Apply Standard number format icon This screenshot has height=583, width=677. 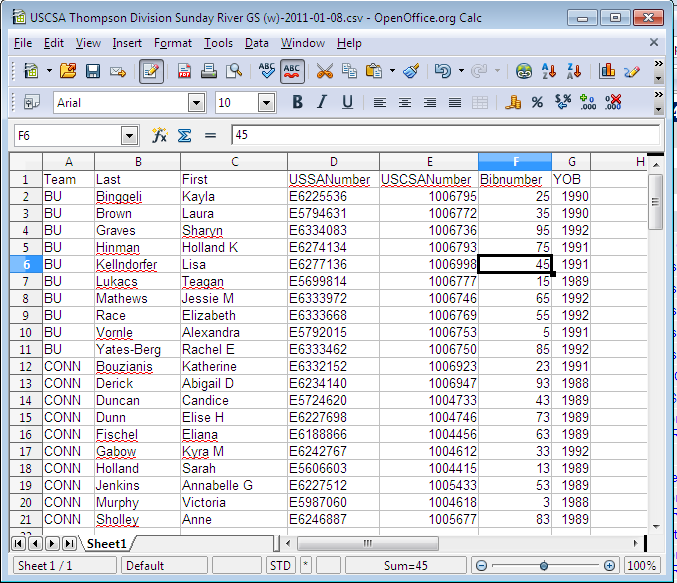pos(562,102)
